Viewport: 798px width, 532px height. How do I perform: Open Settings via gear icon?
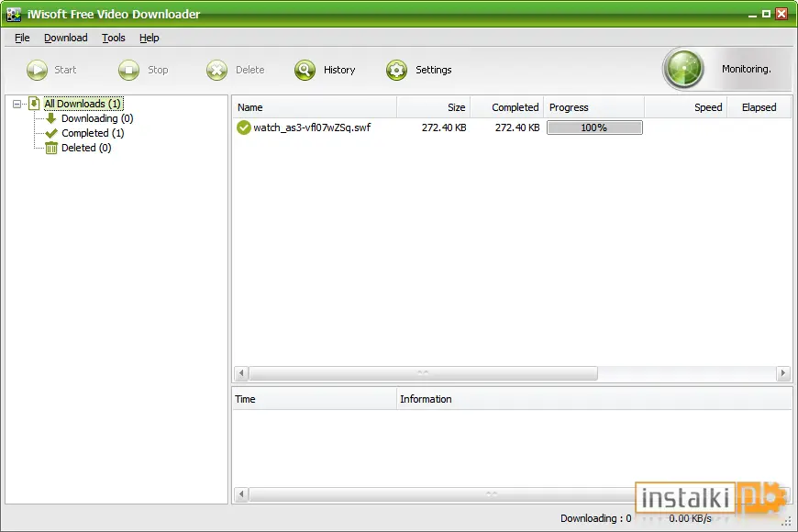(396, 71)
